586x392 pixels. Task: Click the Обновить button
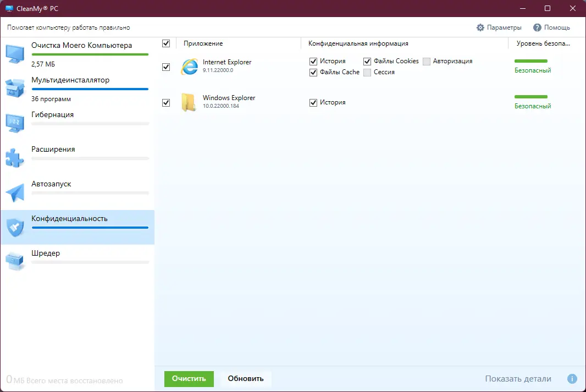click(x=246, y=379)
